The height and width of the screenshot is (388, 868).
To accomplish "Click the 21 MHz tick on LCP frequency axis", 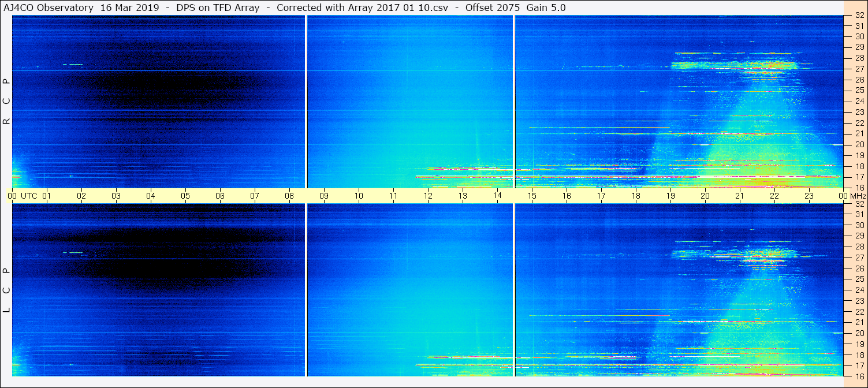I will (859, 322).
